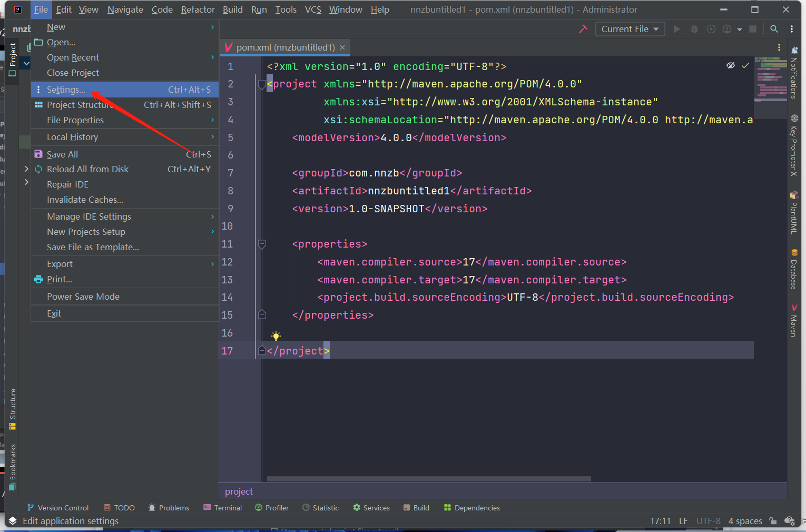Expand the Open Recent submenu
Image resolution: width=806 pixels, height=532 pixels.
pos(72,57)
